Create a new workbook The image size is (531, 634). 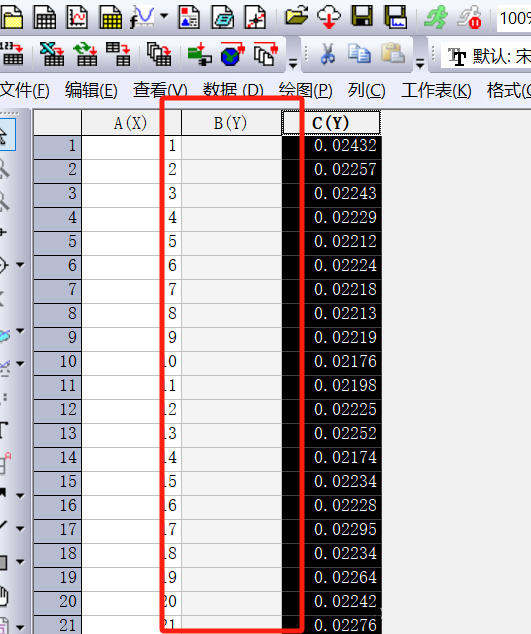[x=44, y=17]
